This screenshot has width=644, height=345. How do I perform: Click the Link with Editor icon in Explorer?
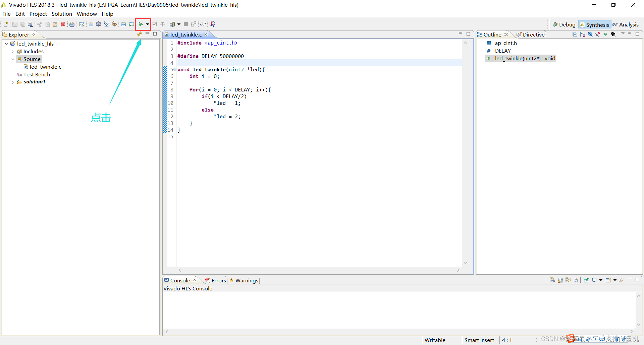(x=140, y=34)
